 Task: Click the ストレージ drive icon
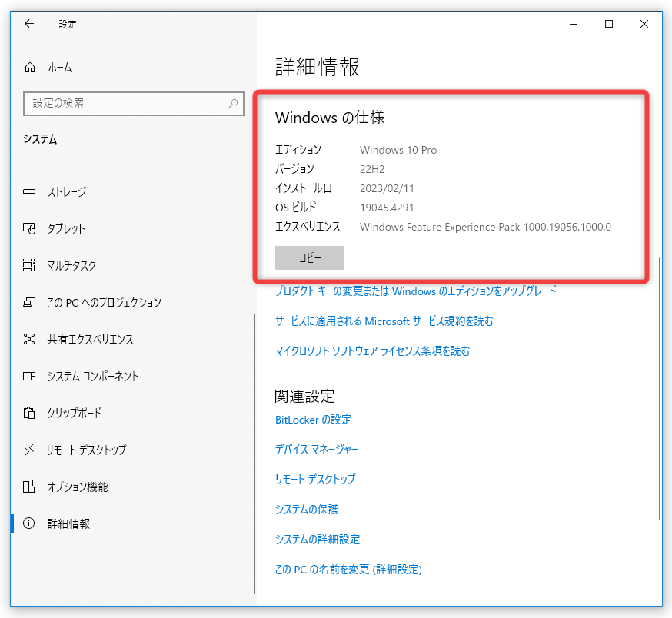pyautogui.click(x=29, y=191)
